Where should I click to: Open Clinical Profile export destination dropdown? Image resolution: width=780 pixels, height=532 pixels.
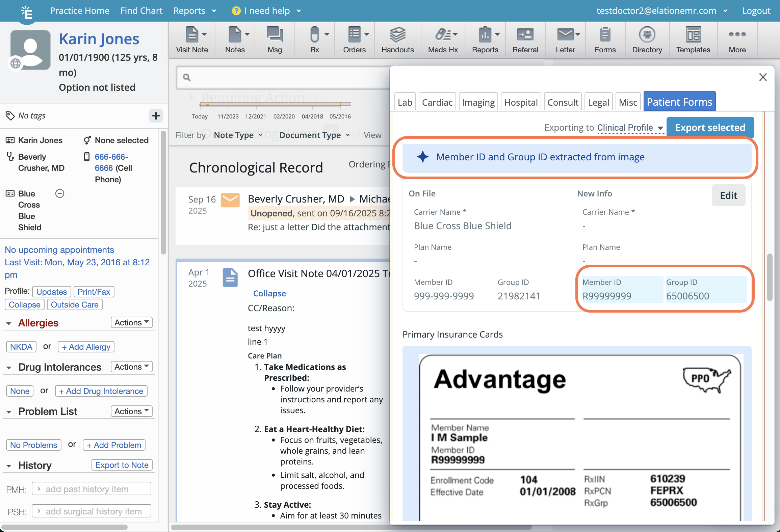click(630, 128)
